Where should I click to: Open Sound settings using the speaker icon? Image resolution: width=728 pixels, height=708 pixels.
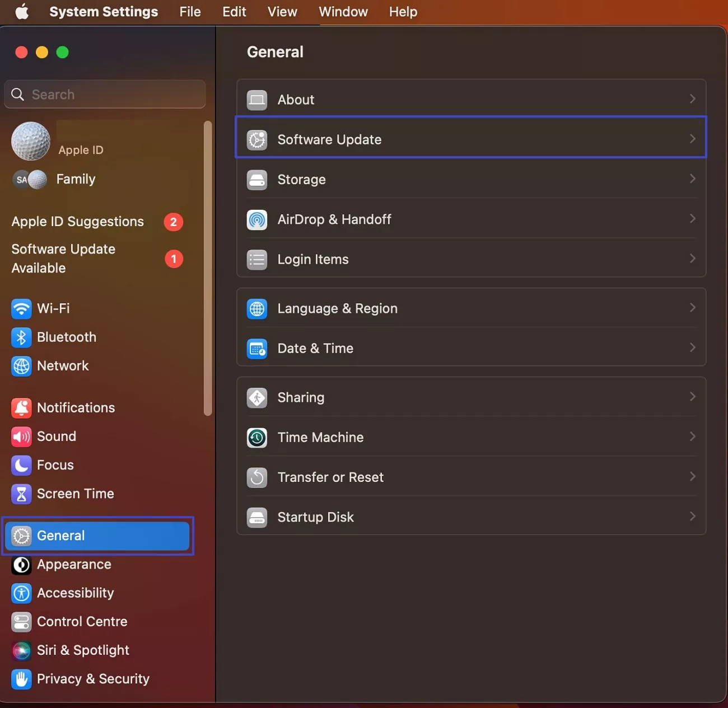click(x=21, y=436)
